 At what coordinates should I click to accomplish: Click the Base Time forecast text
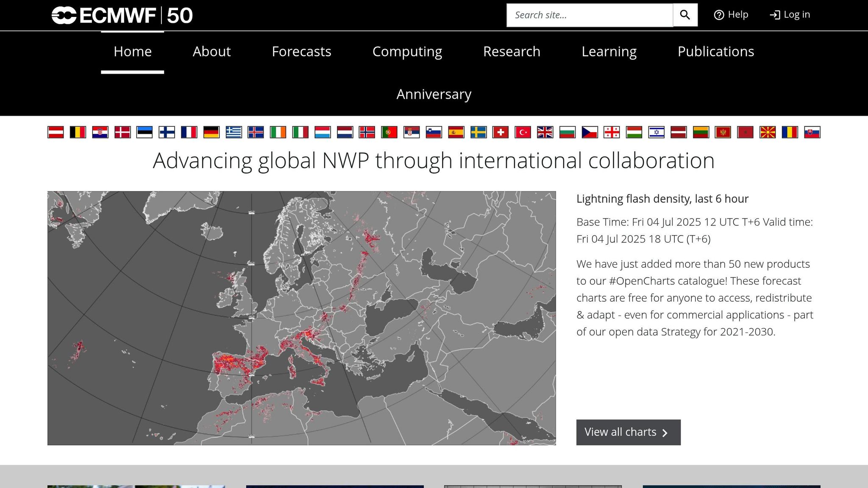coord(695,230)
